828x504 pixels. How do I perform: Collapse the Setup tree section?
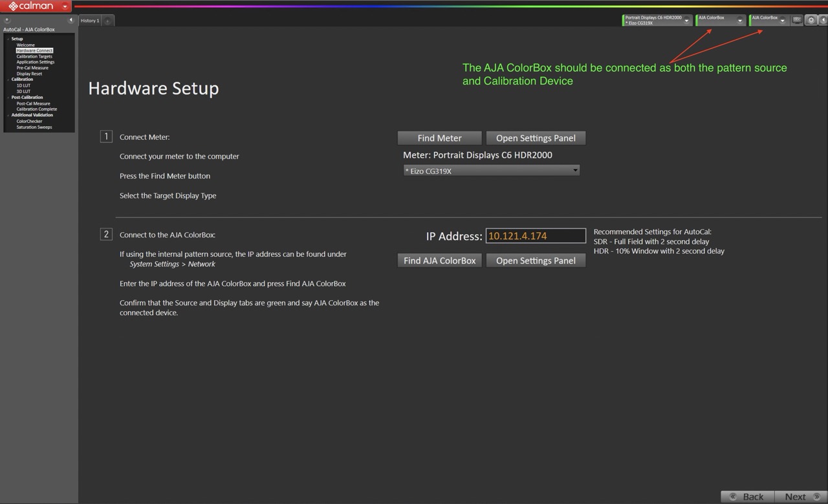point(8,39)
